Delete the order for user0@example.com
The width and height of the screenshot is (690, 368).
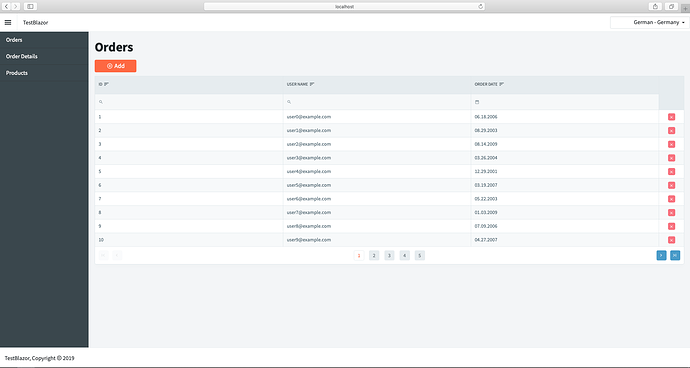coord(671,117)
